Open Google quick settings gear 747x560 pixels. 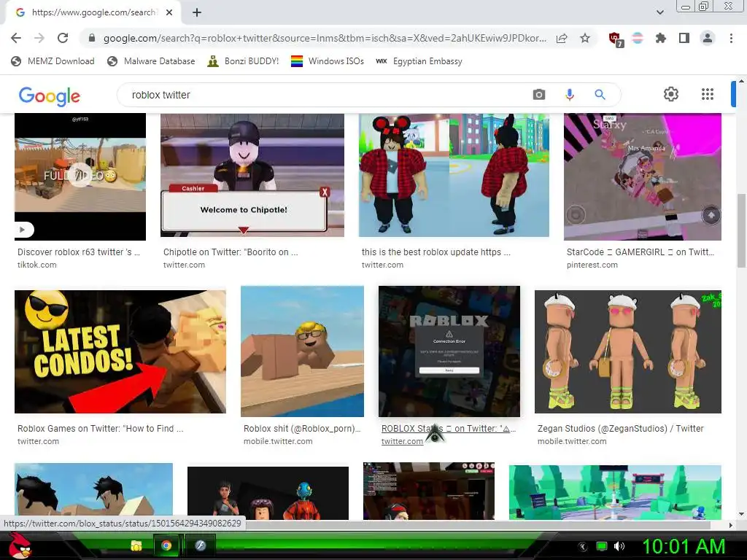tap(671, 94)
